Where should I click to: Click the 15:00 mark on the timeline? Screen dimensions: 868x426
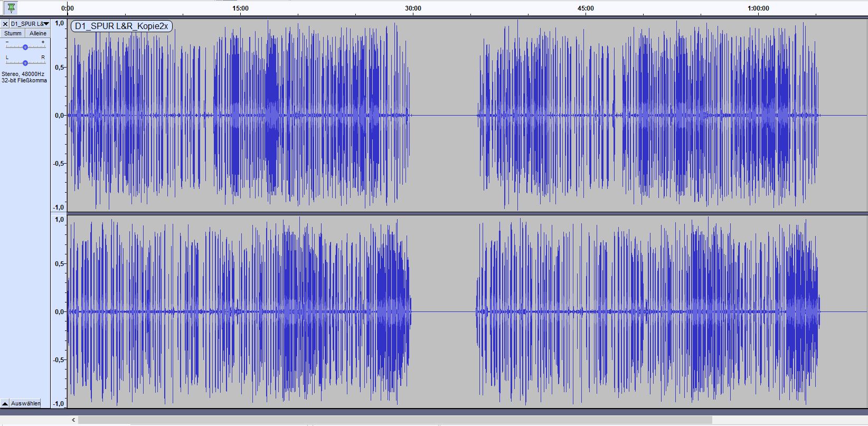[240, 8]
